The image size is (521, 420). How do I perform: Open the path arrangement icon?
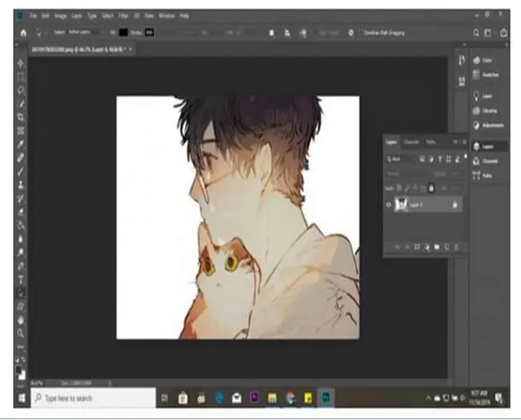point(303,33)
